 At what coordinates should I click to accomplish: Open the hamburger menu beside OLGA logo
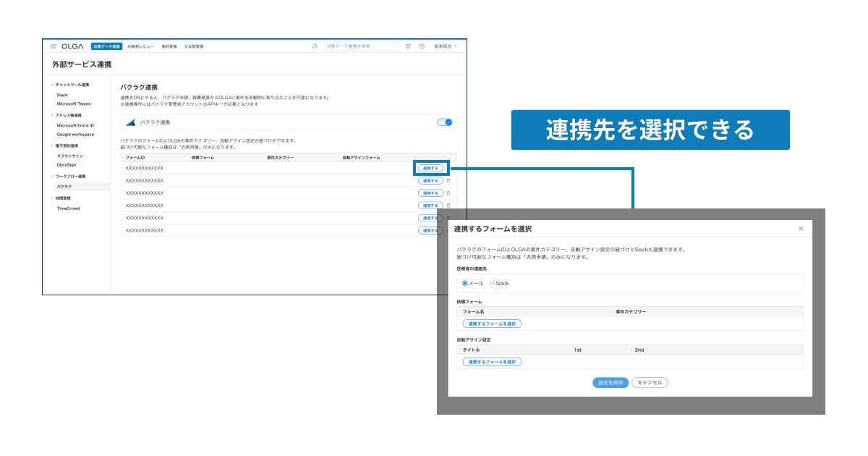click(x=53, y=46)
